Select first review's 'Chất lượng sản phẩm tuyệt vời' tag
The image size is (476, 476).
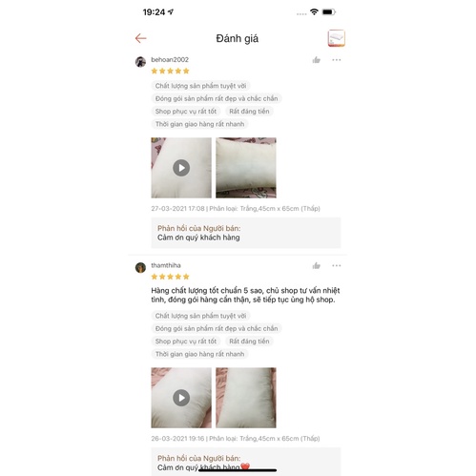click(x=200, y=86)
